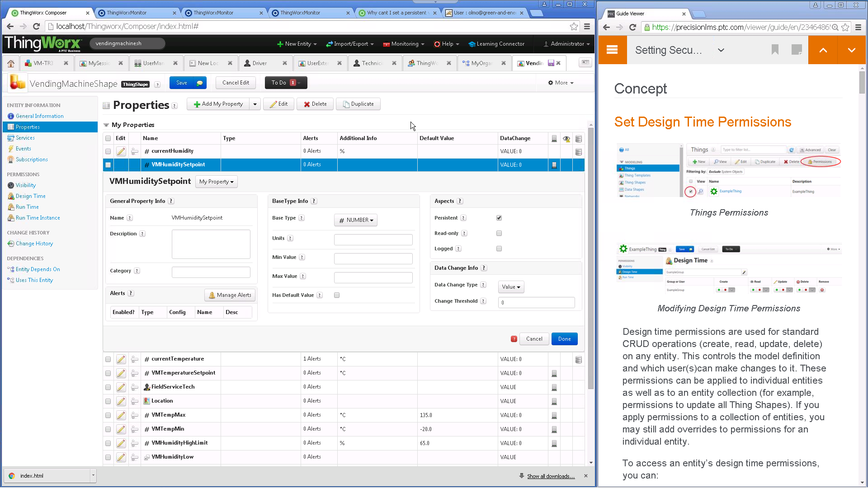Go to next guide page arrow
Viewport: 868px width, 488px height.
click(x=852, y=50)
